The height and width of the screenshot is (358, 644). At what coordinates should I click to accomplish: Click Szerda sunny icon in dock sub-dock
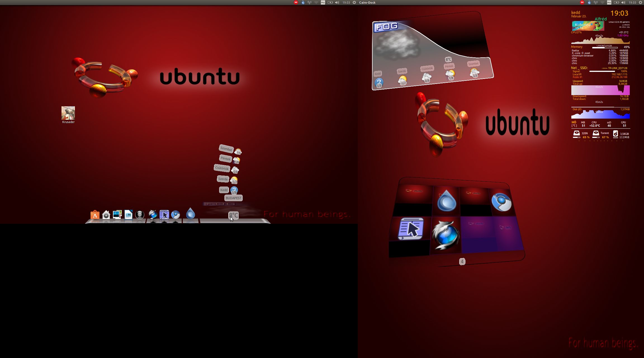[234, 180]
